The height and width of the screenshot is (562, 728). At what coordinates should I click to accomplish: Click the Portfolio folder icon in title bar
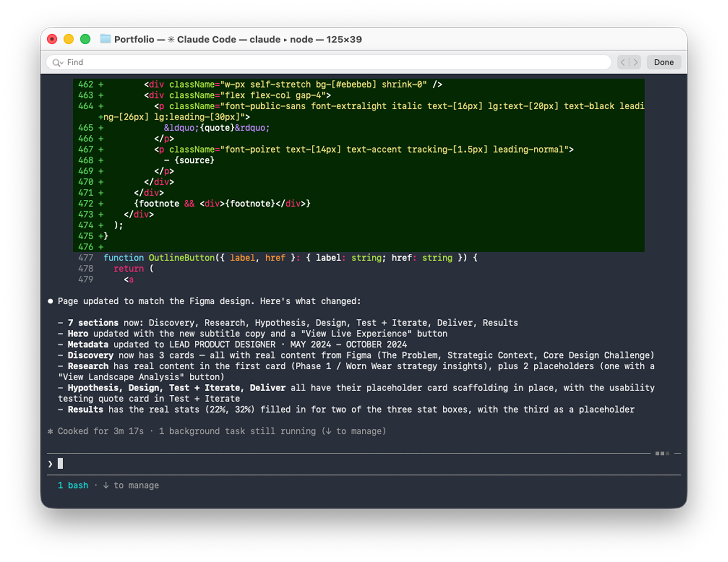105,39
